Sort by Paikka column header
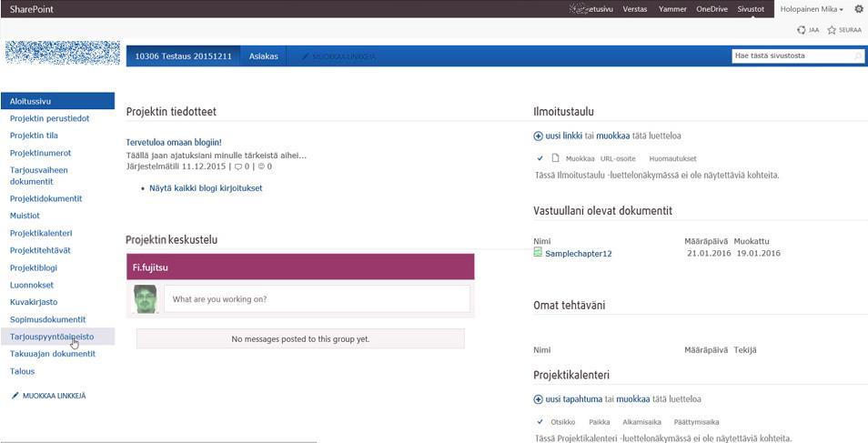The image size is (868, 443). (x=599, y=422)
